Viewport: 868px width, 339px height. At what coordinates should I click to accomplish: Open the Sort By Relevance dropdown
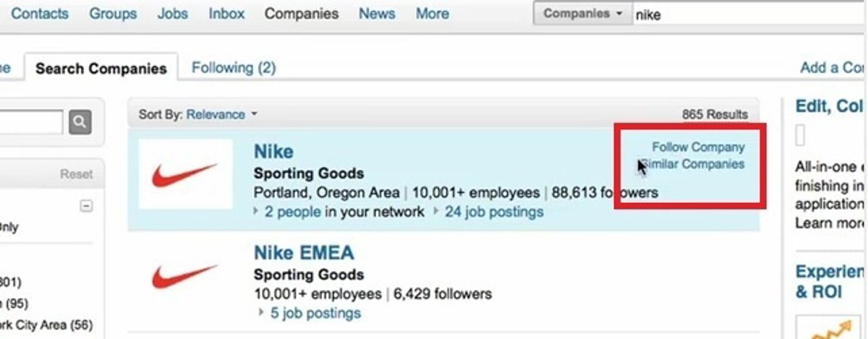[221, 114]
